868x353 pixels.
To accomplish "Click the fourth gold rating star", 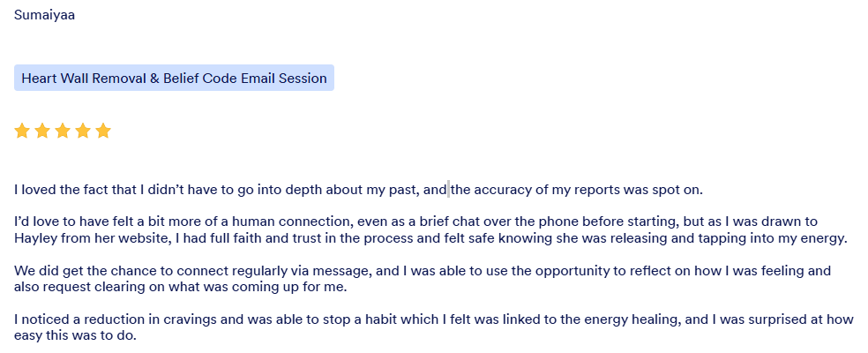I will pyautogui.click(x=83, y=131).
